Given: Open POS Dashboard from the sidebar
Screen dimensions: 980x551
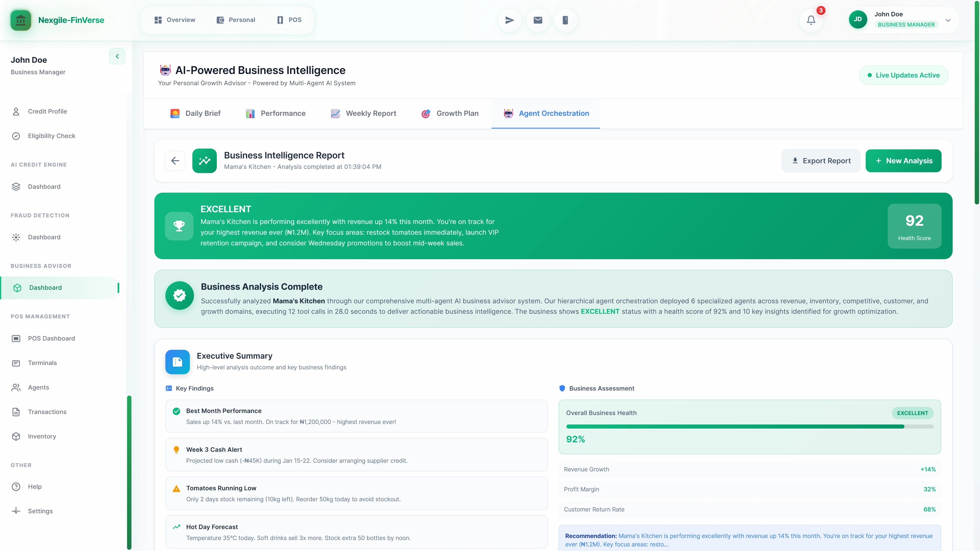Looking at the screenshot, I should click(x=51, y=339).
